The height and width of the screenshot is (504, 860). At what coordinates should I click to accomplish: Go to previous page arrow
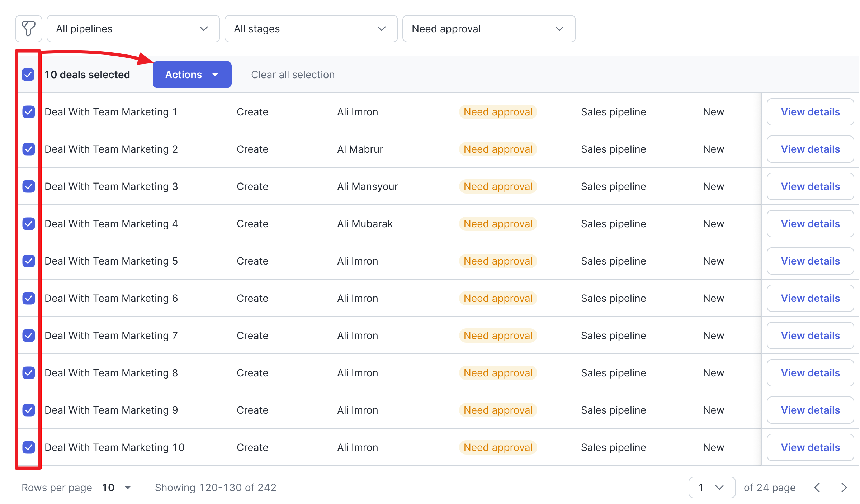[x=817, y=488]
